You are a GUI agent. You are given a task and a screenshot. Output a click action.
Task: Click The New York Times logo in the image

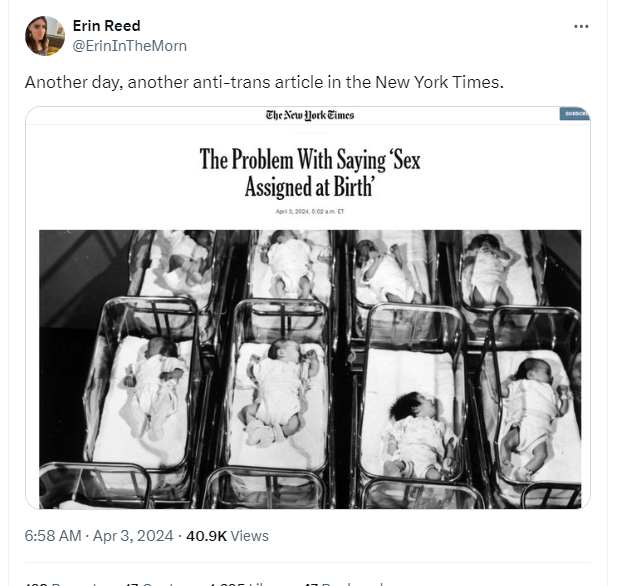click(310, 115)
